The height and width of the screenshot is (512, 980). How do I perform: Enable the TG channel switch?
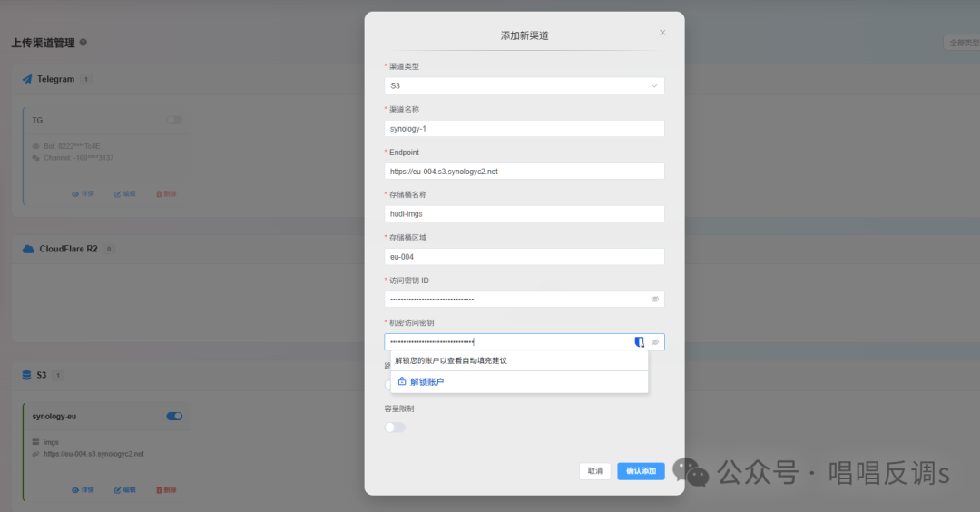(x=174, y=120)
